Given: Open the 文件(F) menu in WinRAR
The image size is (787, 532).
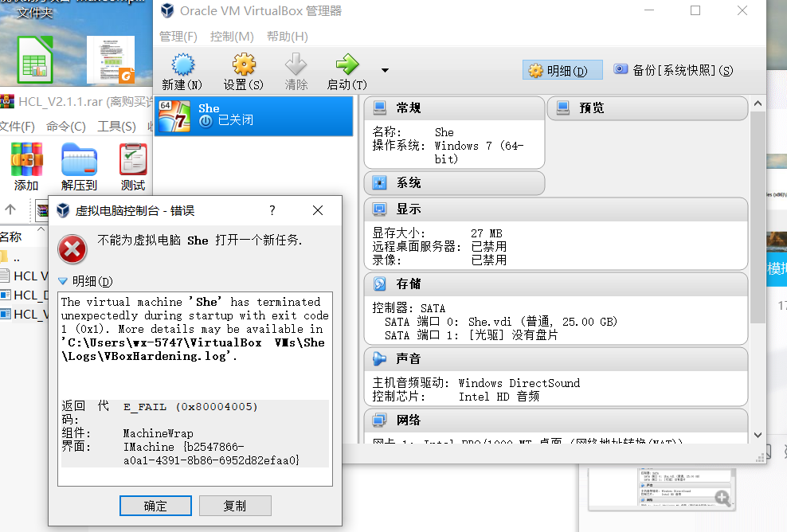Looking at the screenshot, I should pyautogui.click(x=17, y=127).
